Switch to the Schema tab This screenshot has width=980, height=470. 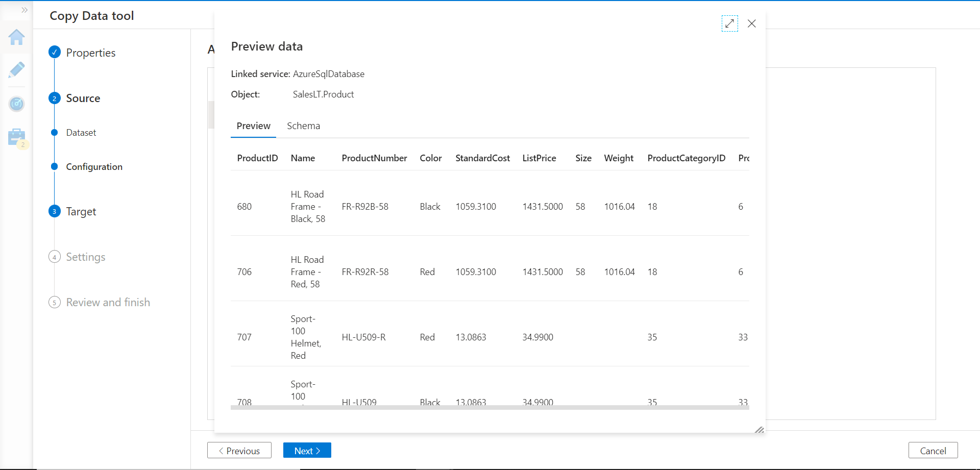[x=303, y=126]
